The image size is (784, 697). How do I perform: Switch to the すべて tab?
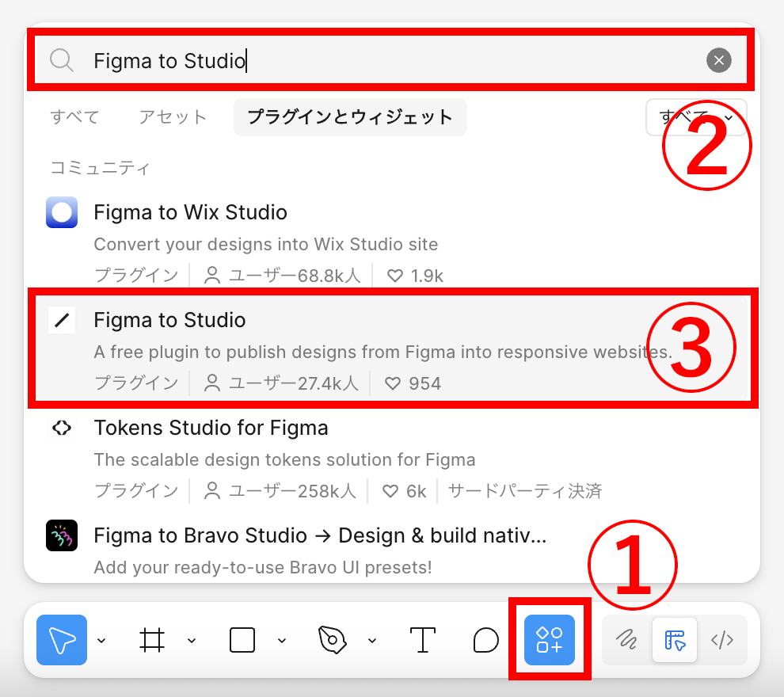75,117
